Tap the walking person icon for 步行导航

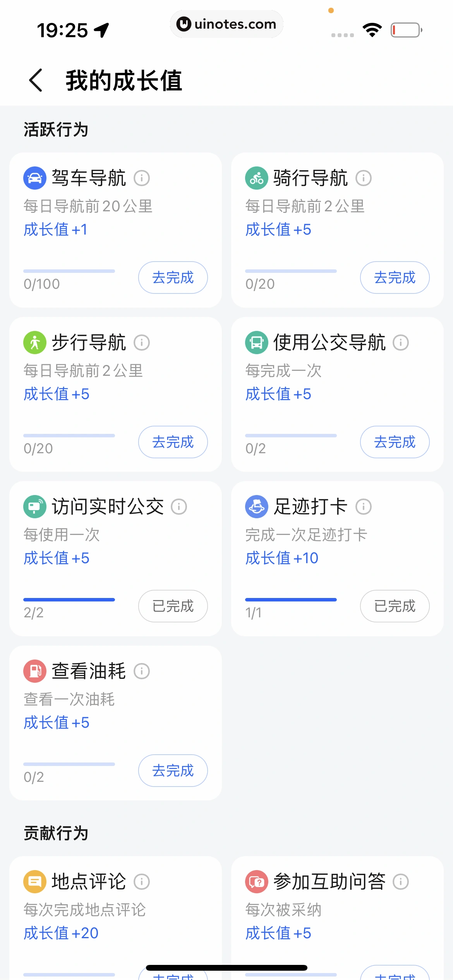point(35,343)
